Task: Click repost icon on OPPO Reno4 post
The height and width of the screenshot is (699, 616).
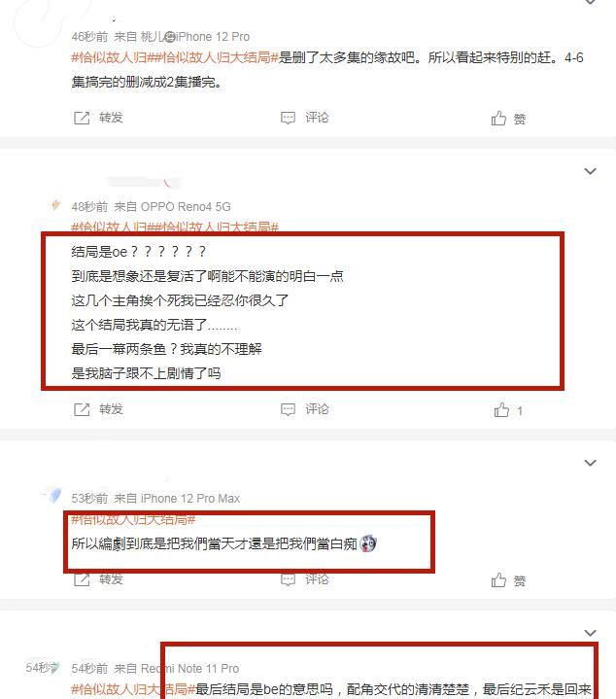Action: (82, 409)
